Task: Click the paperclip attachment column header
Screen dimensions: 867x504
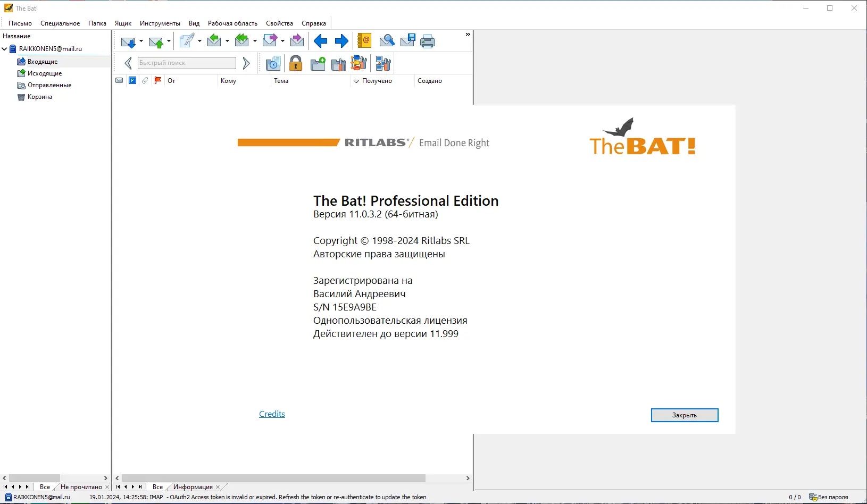Action: [145, 80]
